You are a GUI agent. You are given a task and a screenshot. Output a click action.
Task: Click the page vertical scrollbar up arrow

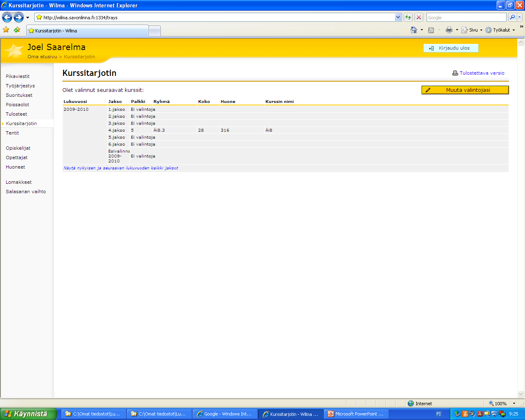point(521,42)
